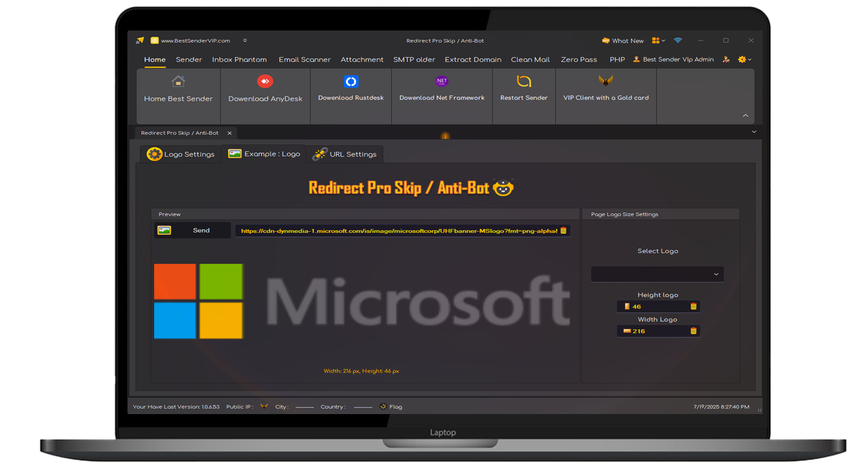This screenshot has width=868, height=475.
Task: Click the Dowenload Rustdesk label
Action: pyautogui.click(x=351, y=97)
